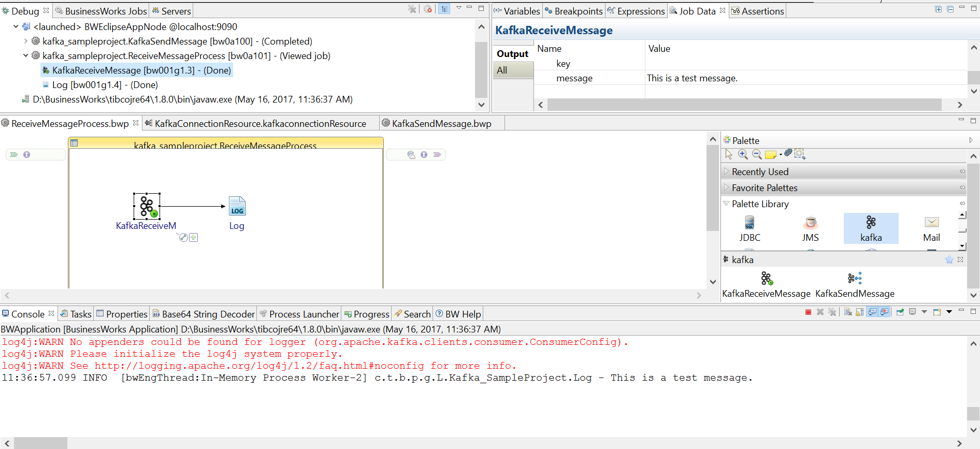Open the new console view dropdown arrow
980x449 pixels.
point(949,312)
